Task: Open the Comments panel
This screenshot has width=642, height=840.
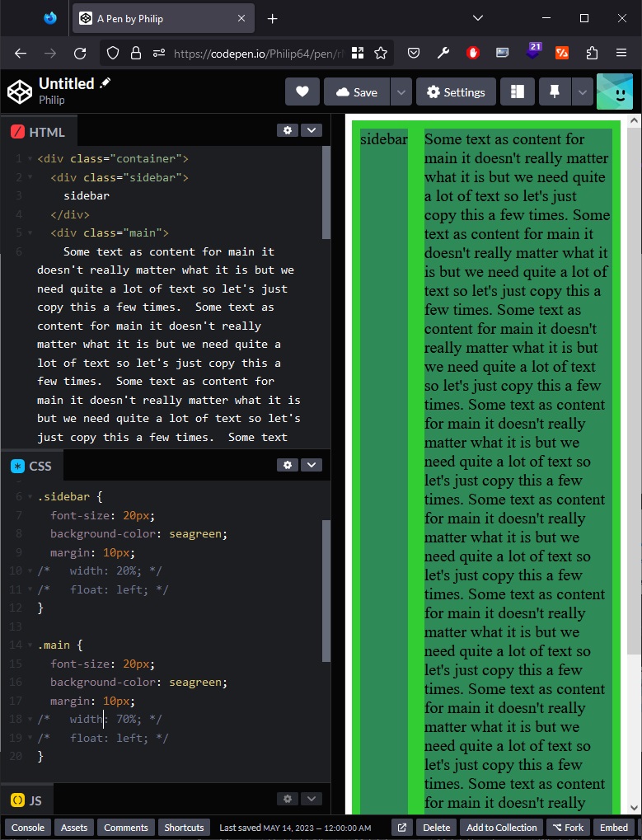Action: tap(126, 828)
